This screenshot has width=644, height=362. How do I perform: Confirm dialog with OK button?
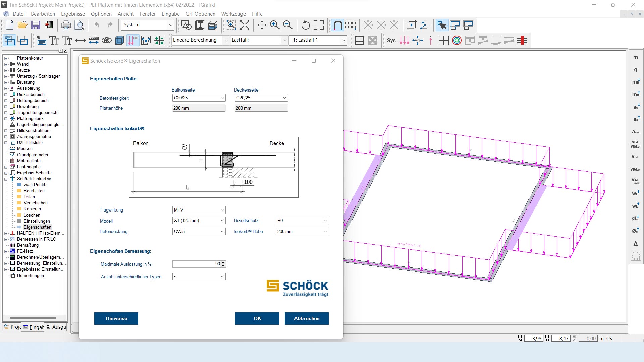pyautogui.click(x=257, y=319)
